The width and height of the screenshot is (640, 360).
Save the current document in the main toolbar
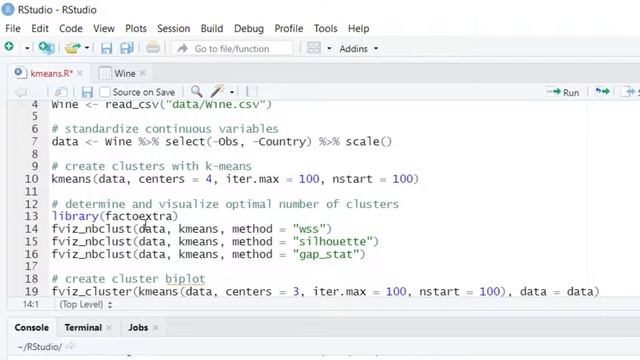(107, 48)
